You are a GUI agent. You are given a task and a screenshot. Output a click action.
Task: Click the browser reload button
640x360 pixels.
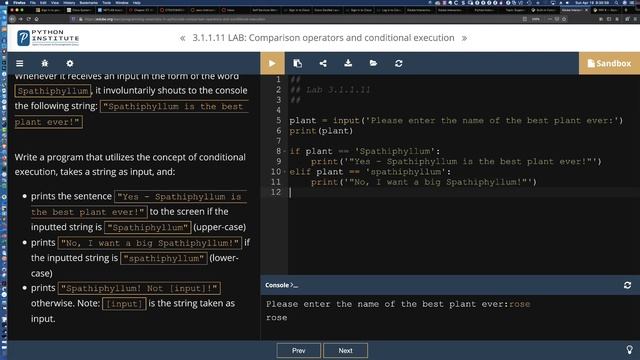point(29,19)
